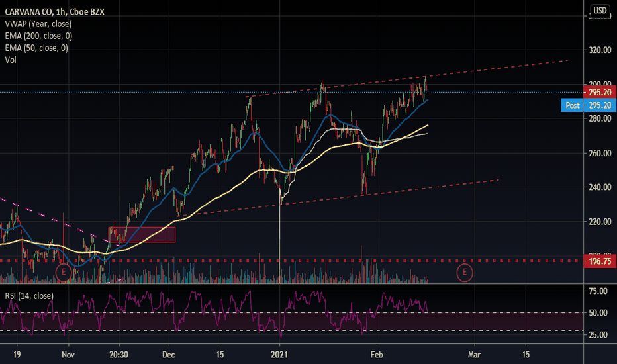This screenshot has height=364, width=617.
Task: Click the 2021 label on time axis
Action: [x=279, y=355]
